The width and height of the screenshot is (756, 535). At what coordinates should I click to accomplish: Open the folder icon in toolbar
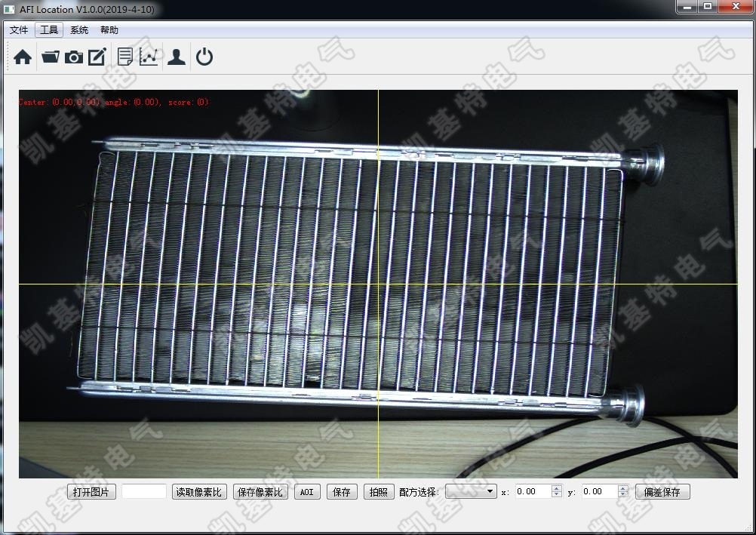point(51,57)
